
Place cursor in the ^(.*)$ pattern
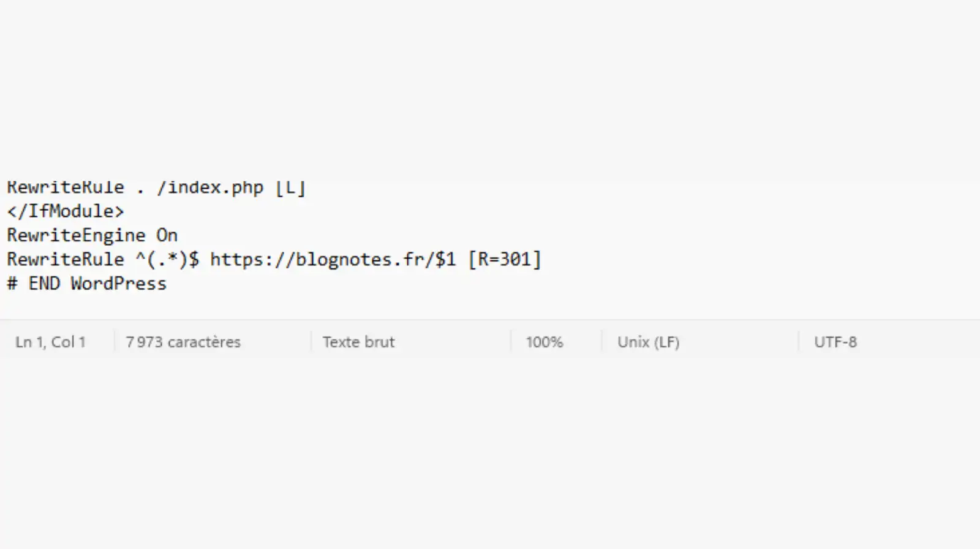[167, 260]
